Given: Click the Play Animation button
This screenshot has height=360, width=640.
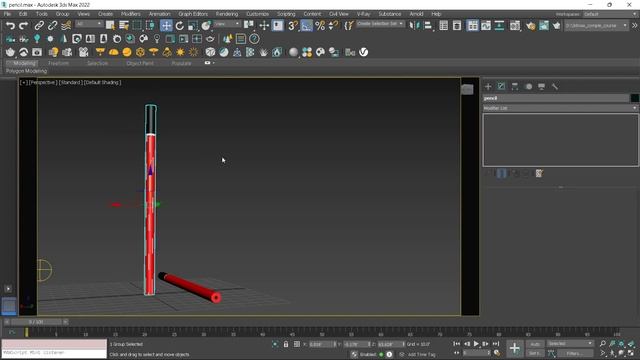Looking at the screenshot, I should (476, 344).
